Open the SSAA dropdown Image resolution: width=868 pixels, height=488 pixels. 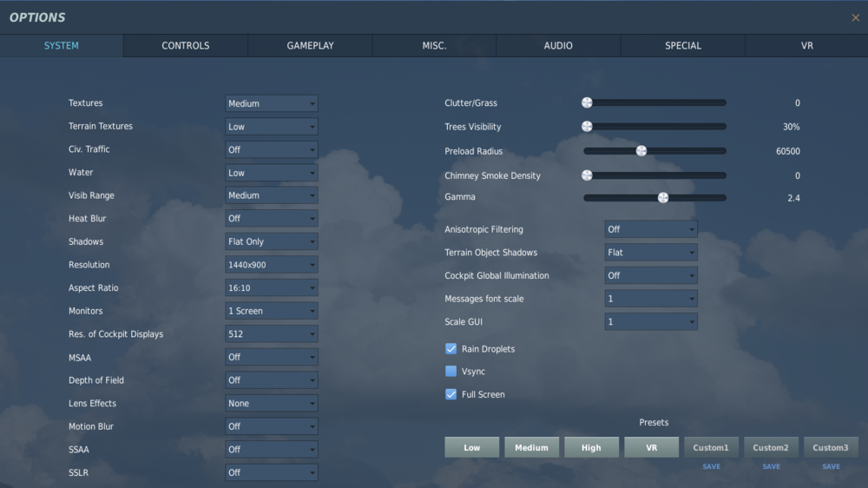click(x=271, y=449)
